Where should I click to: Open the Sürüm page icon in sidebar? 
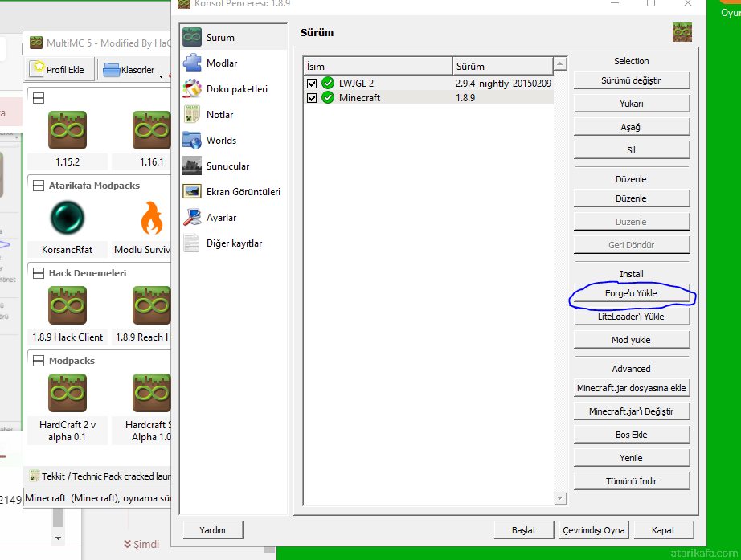(x=192, y=37)
